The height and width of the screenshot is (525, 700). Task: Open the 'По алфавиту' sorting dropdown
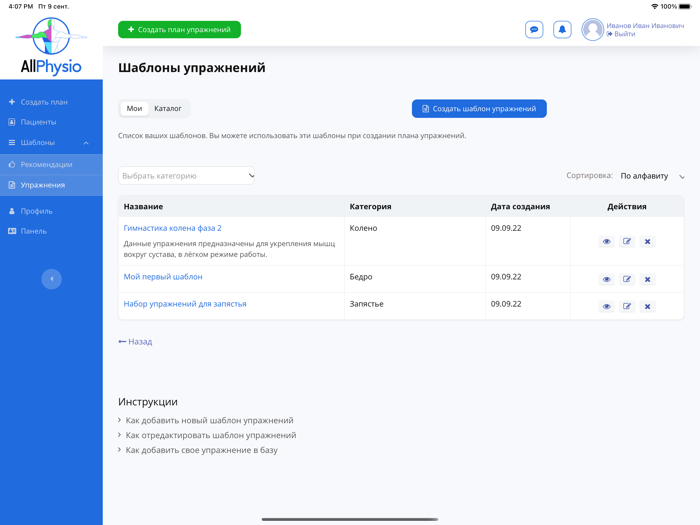[652, 176]
